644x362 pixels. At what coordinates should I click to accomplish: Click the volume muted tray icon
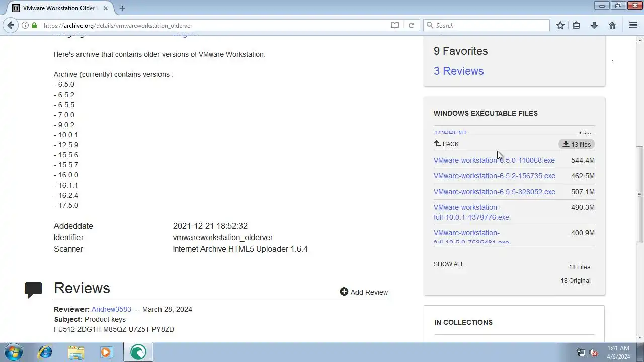coord(593,352)
